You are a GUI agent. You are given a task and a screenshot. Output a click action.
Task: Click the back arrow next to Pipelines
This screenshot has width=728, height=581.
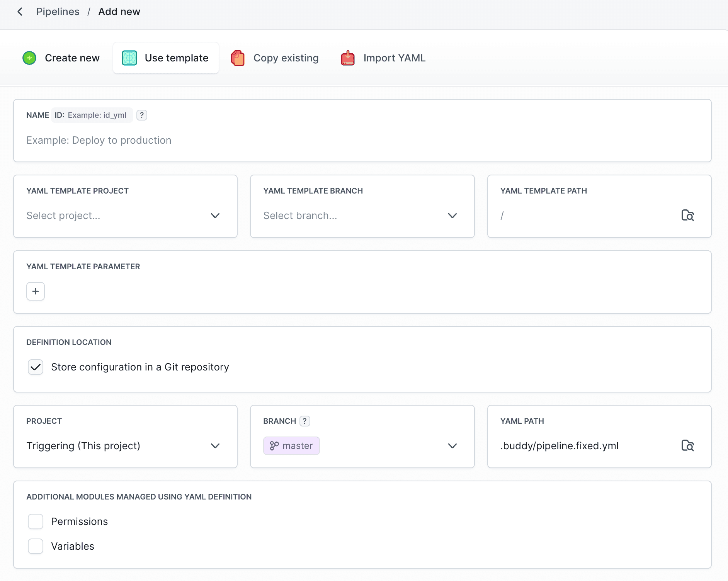[20, 12]
